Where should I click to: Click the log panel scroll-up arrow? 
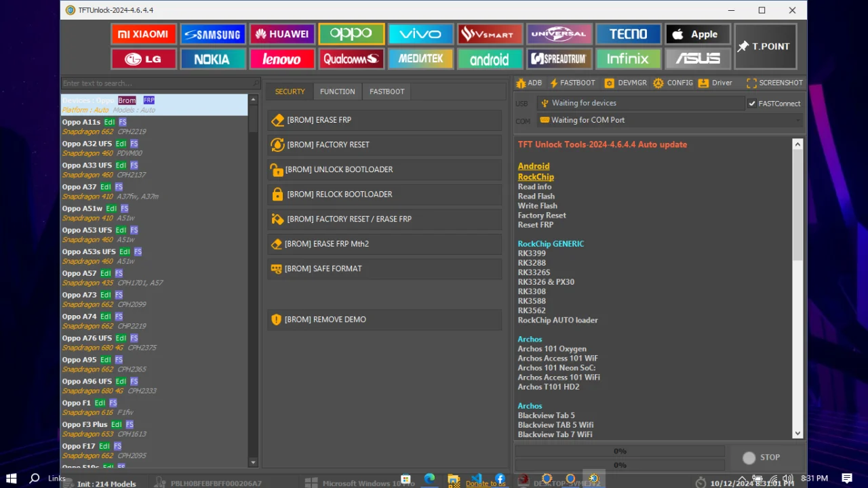coord(797,144)
